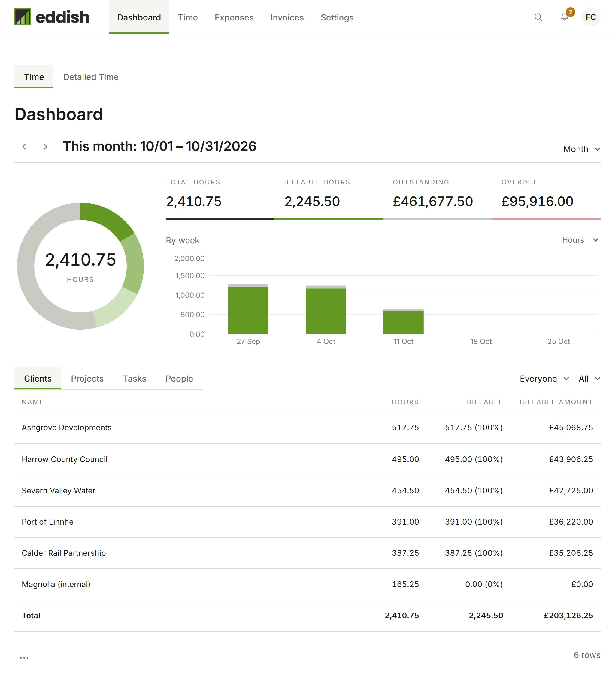Sort by Hours column header
This screenshot has width=615, height=700.
coord(405,402)
